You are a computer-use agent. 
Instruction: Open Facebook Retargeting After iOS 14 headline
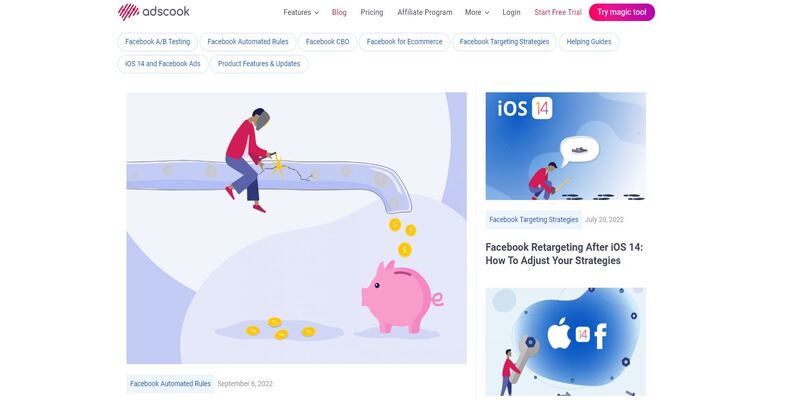564,254
